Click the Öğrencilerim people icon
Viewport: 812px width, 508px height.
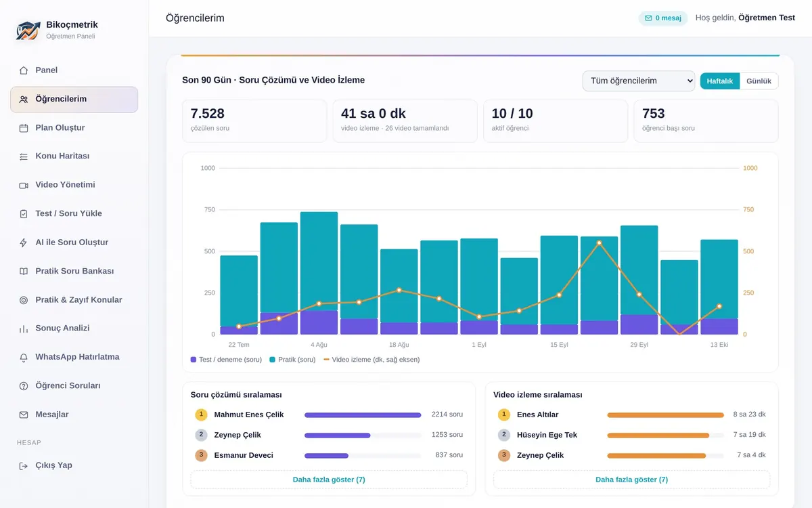24,99
